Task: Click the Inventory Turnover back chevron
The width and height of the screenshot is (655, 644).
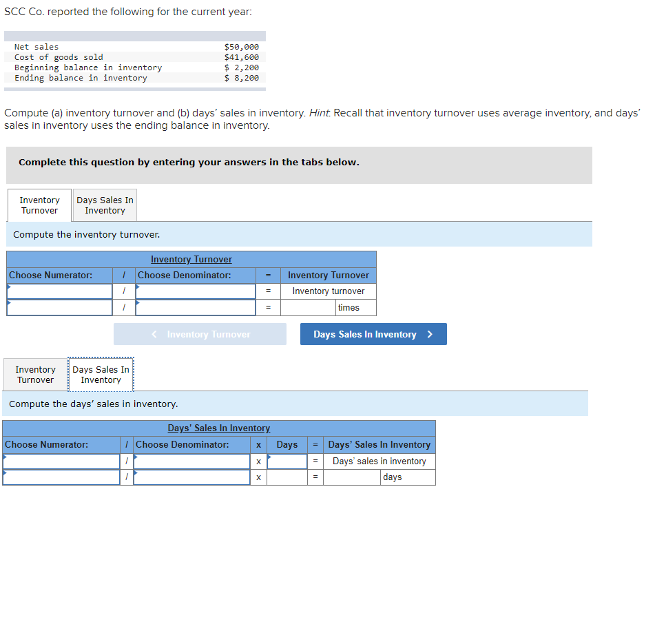Action: [153, 333]
